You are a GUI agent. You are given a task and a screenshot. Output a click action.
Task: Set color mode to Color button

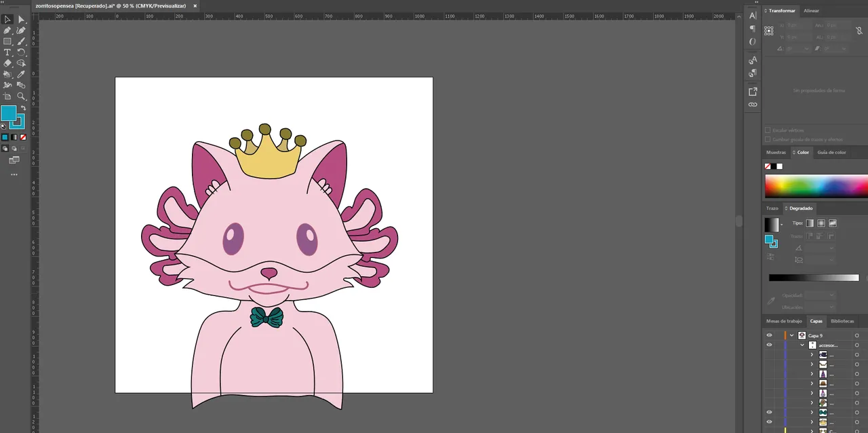(4, 137)
